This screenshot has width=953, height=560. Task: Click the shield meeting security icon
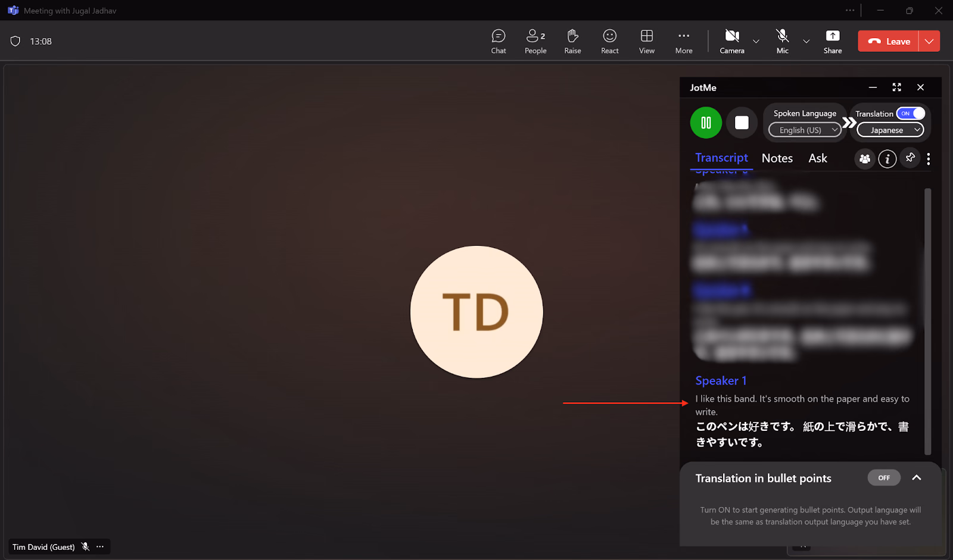pos(15,41)
